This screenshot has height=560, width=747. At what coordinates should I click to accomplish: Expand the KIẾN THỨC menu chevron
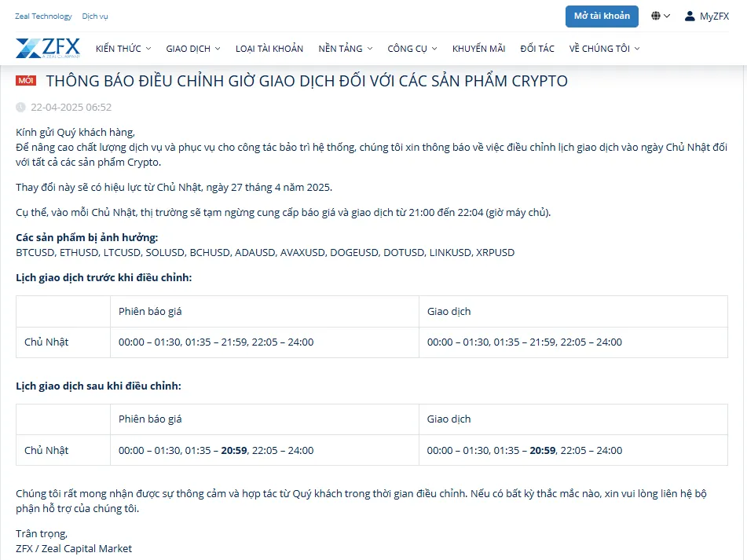pos(148,49)
